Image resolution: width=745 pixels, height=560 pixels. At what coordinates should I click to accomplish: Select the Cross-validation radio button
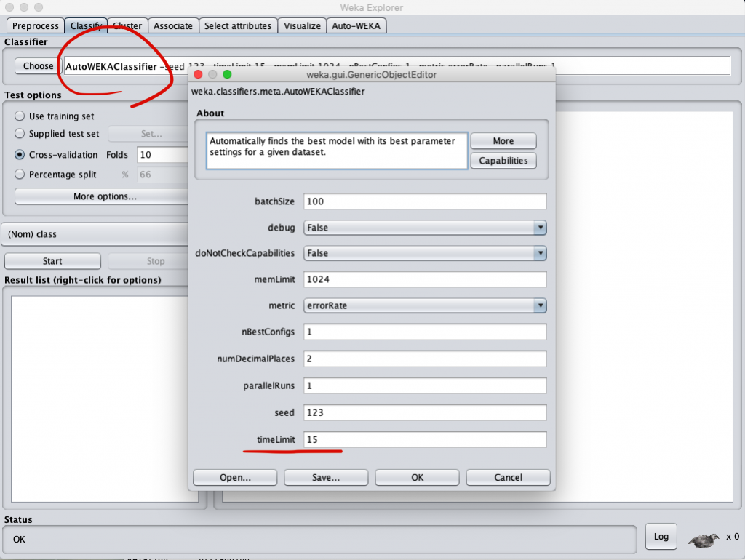point(20,154)
